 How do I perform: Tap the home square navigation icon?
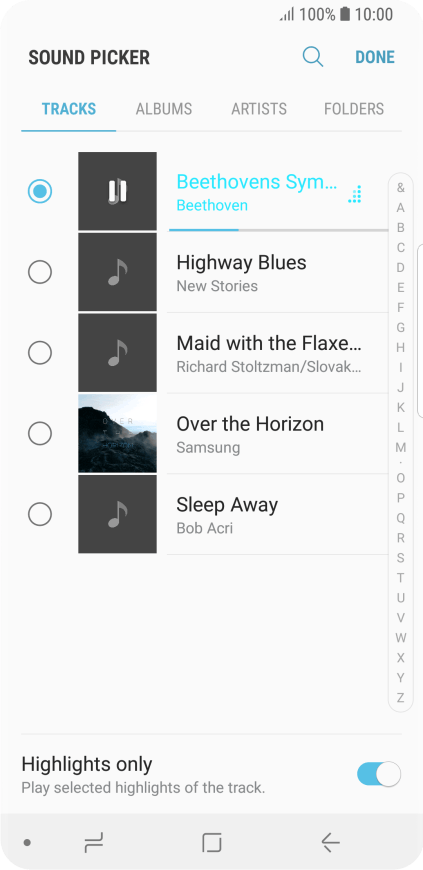point(212,843)
